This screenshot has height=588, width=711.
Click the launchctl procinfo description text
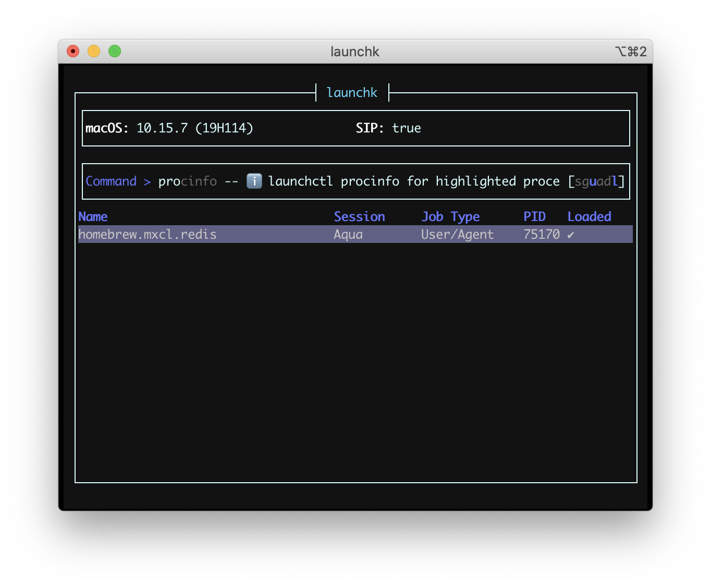click(414, 181)
